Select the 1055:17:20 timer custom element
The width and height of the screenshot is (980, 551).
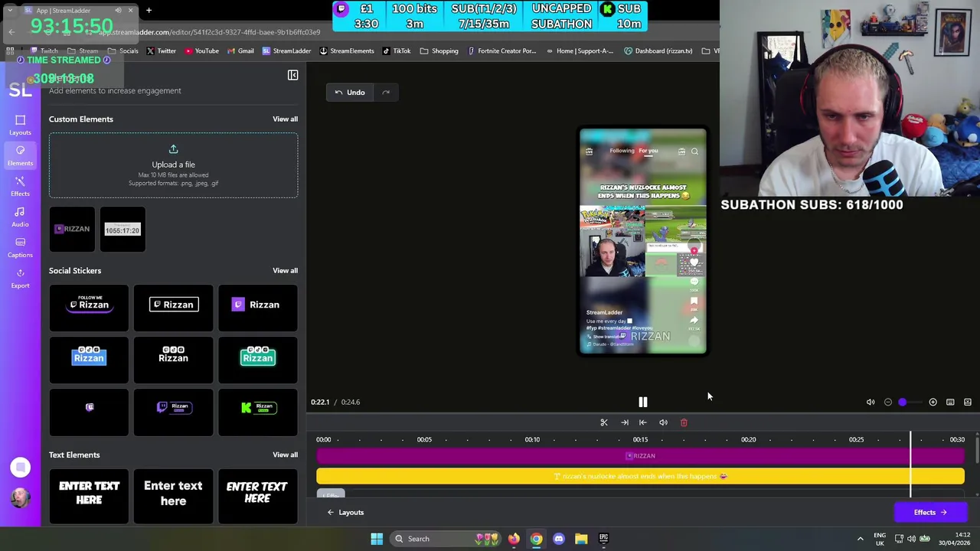pos(122,230)
